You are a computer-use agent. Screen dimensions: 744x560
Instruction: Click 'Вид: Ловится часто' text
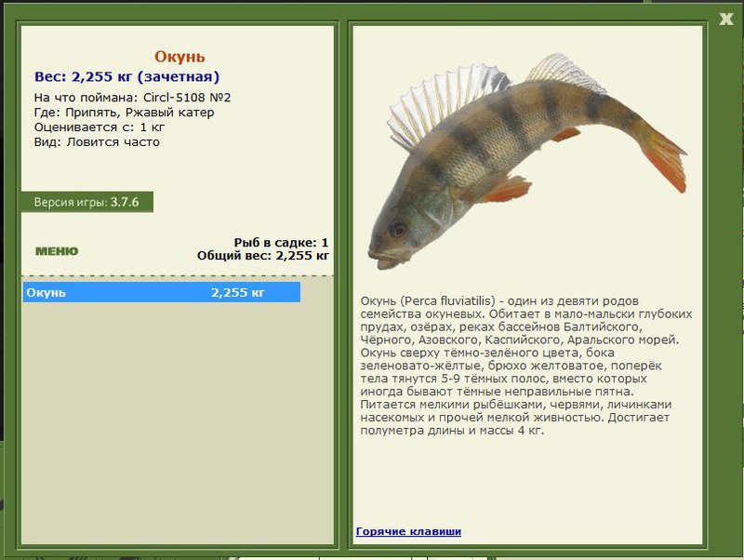(97, 142)
